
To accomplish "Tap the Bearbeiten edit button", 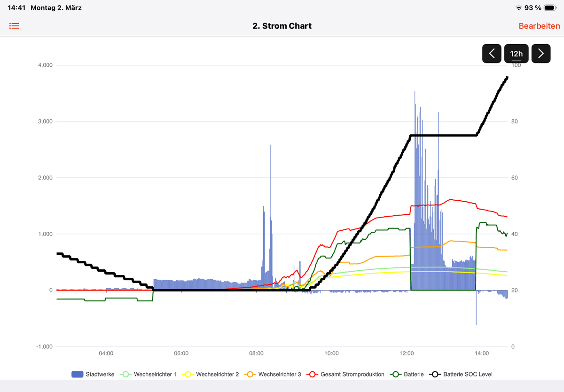I will coord(539,26).
